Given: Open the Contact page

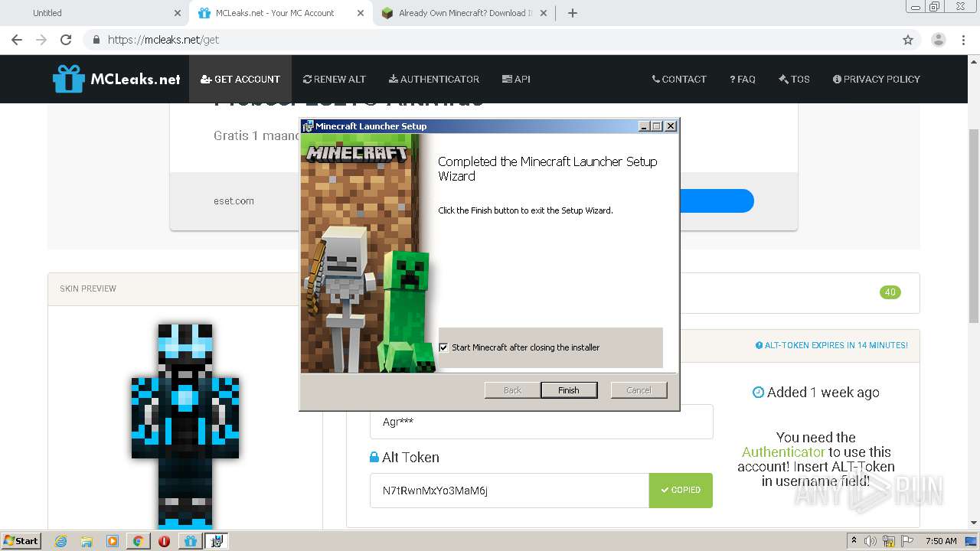Looking at the screenshot, I should tap(679, 79).
